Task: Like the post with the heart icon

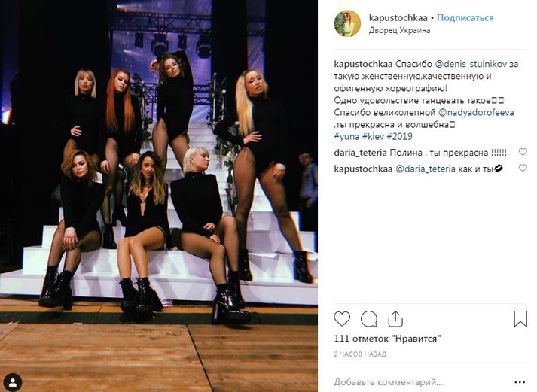Action: coord(342,319)
